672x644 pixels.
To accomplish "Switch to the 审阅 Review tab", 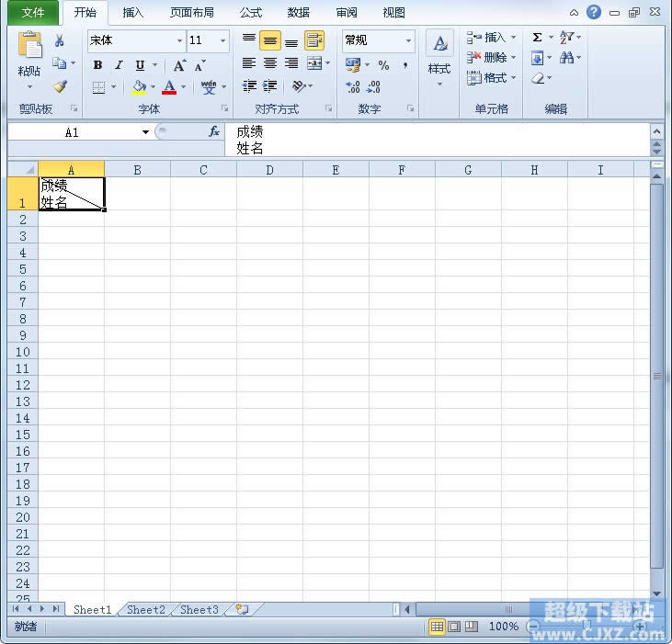I will point(347,13).
